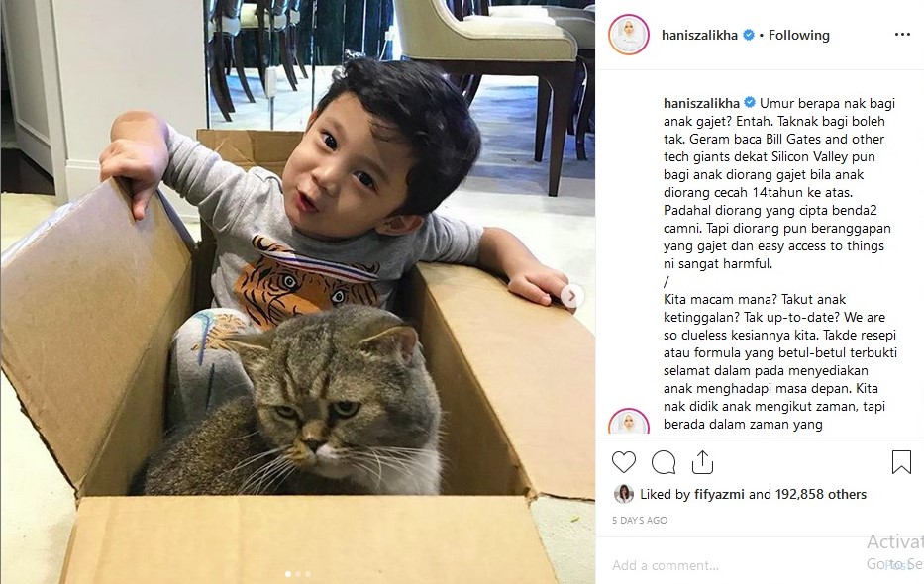
Task: Open comments with speech bubble icon
Action: (664, 462)
